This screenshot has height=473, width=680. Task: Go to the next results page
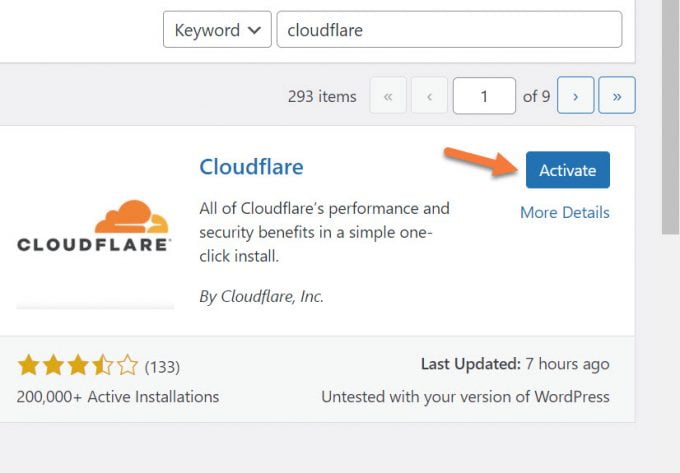coord(575,96)
